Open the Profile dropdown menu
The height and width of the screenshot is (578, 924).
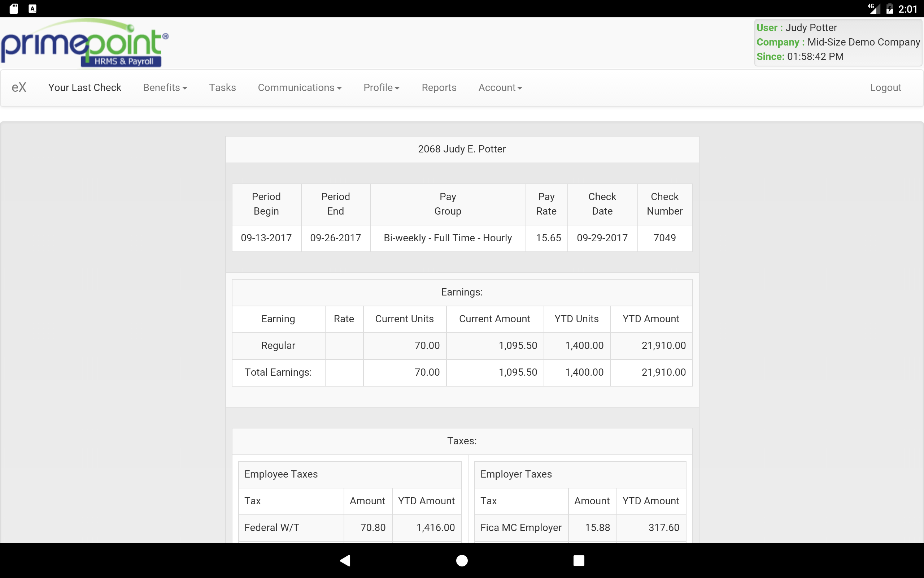(x=382, y=87)
